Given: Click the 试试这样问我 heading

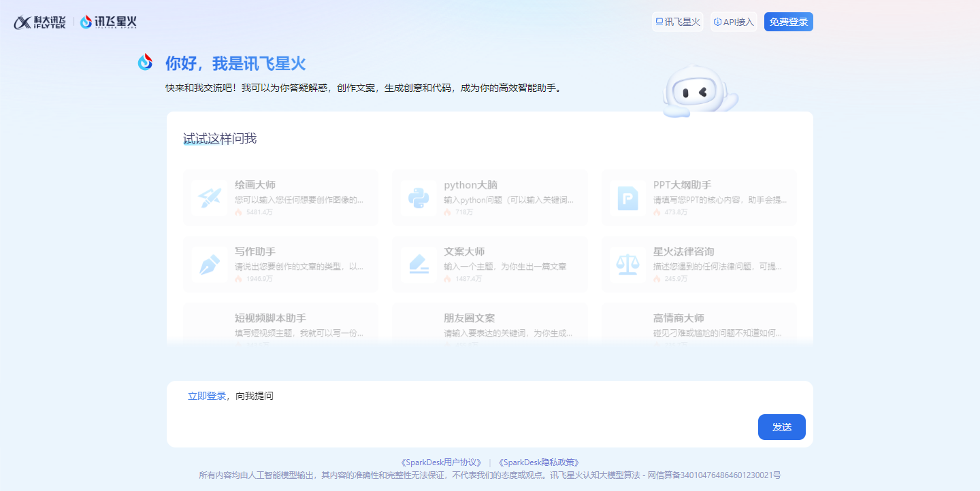Looking at the screenshot, I should coord(220,139).
